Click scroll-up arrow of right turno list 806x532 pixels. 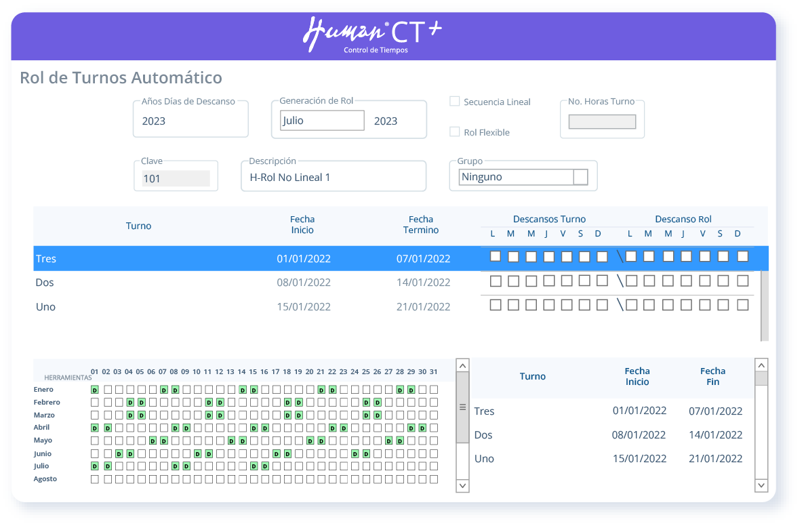coord(761,365)
